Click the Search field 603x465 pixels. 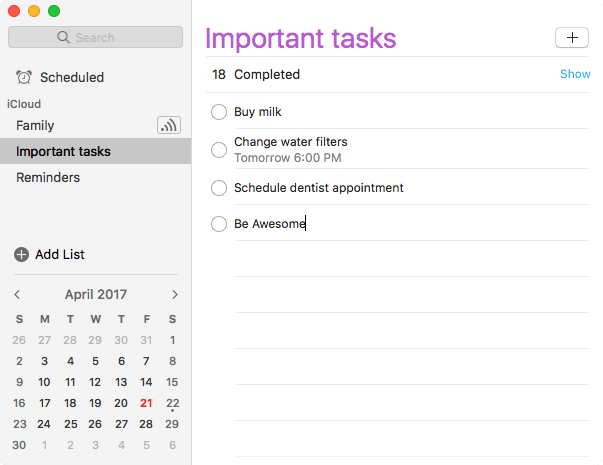coord(95,37)
